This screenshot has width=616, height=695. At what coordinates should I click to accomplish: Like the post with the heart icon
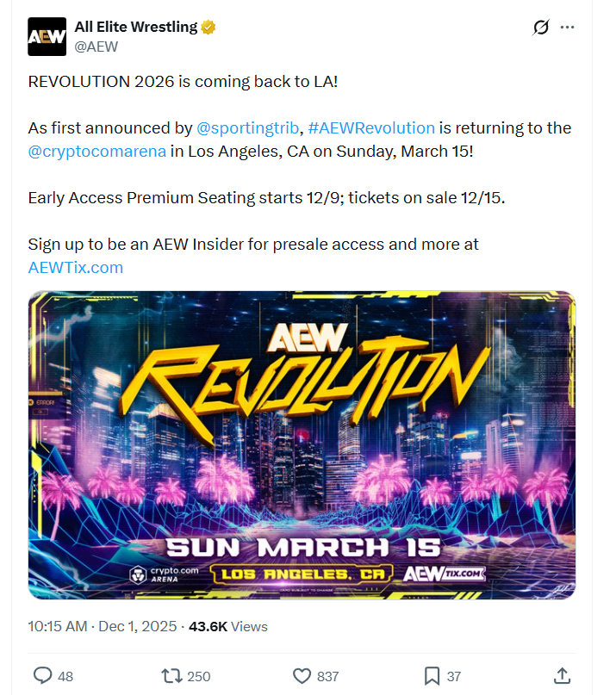(302, 675)
